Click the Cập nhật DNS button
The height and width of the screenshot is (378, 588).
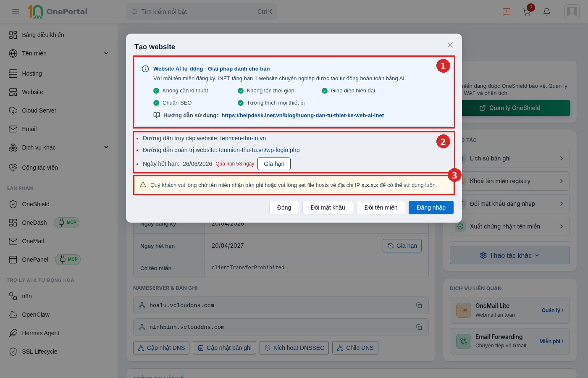(x=161, y=348)
